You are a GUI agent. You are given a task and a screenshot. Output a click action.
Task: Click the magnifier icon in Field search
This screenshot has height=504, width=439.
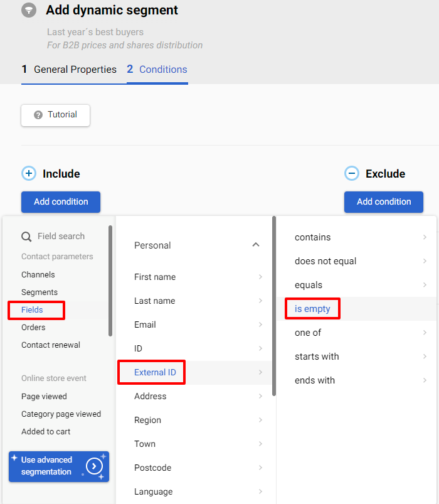click(25, 236)
